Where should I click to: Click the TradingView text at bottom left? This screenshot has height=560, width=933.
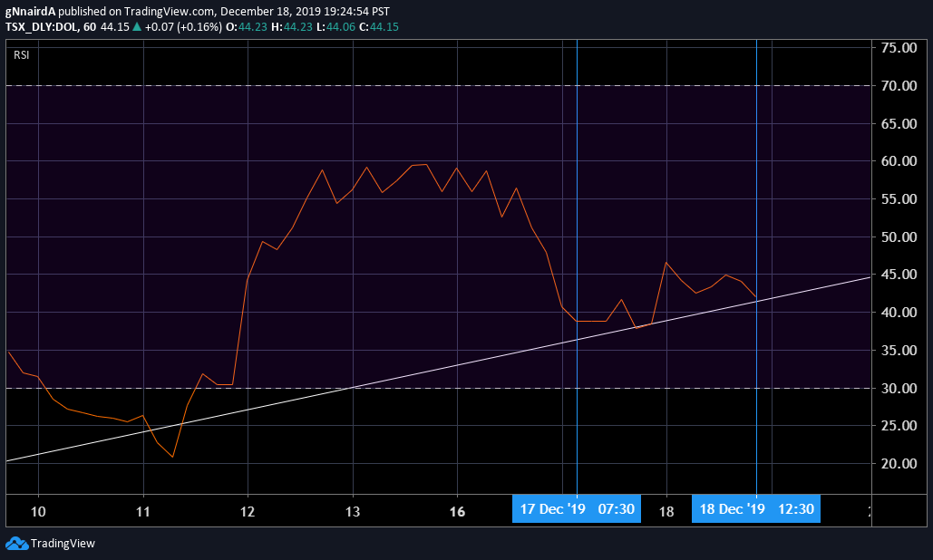(x=63, y=544)
